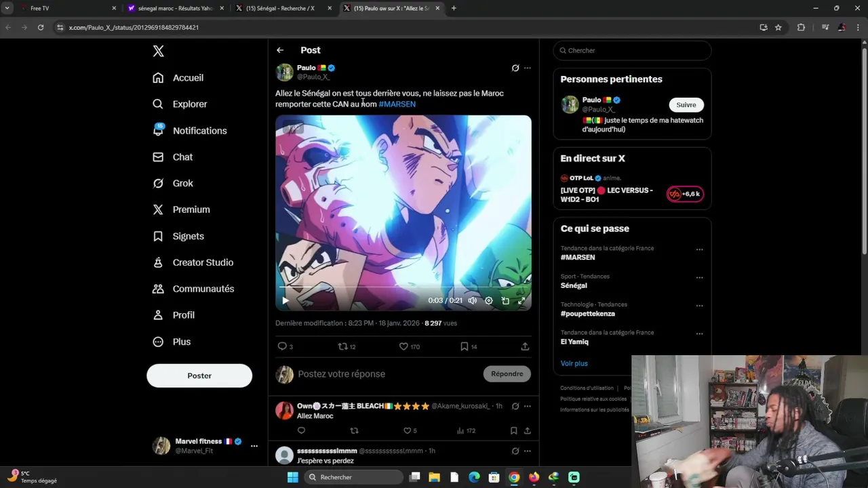868x488 pixels.
Task: Open options for the #poupettekenza trend
Action: (x=699, y=306)
